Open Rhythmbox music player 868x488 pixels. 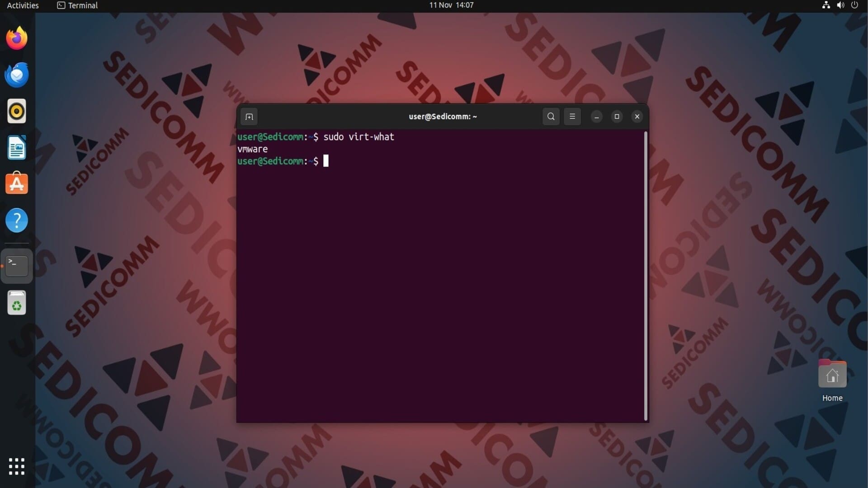17,111
